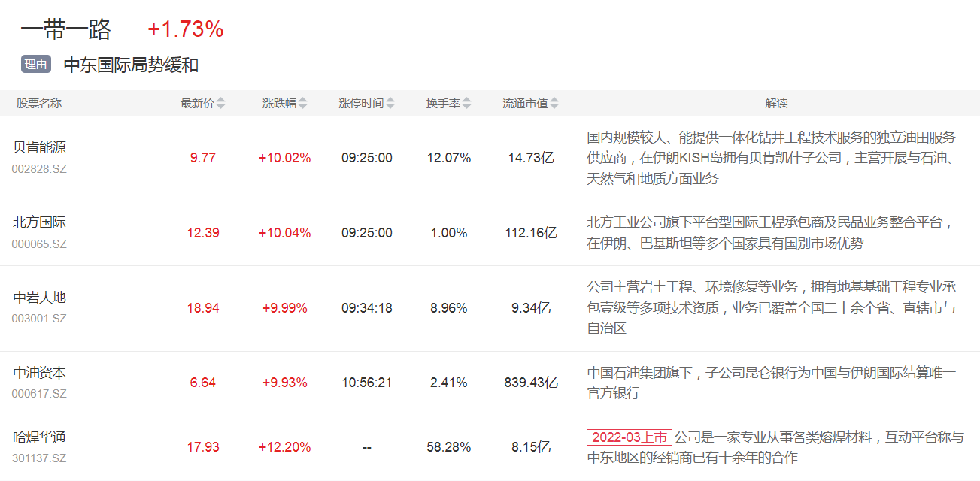Click turnover rate 8.96%

(449, 308)
